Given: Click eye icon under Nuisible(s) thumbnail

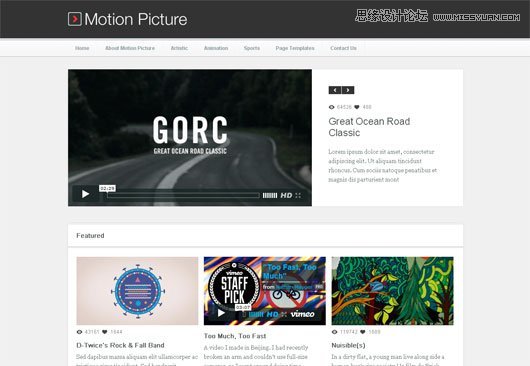Looking at the screenshot, I should point(335,332).
